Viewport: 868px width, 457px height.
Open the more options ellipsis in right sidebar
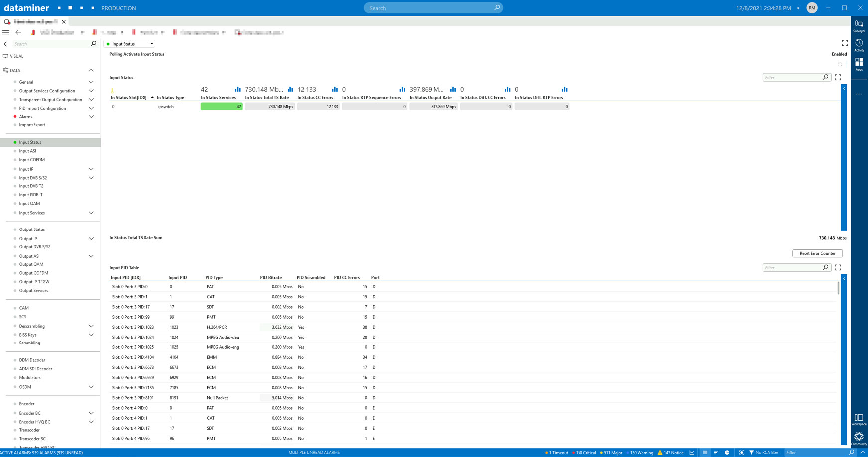(859, 94)
